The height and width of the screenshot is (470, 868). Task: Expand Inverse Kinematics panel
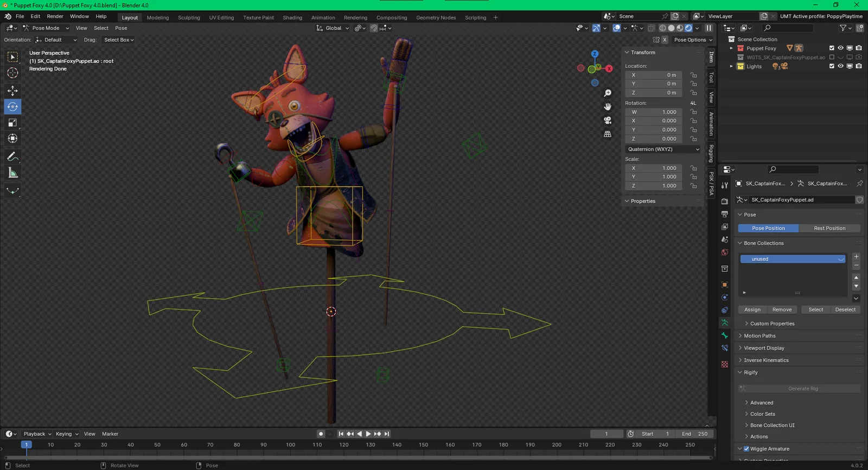(x=766, y=360)
